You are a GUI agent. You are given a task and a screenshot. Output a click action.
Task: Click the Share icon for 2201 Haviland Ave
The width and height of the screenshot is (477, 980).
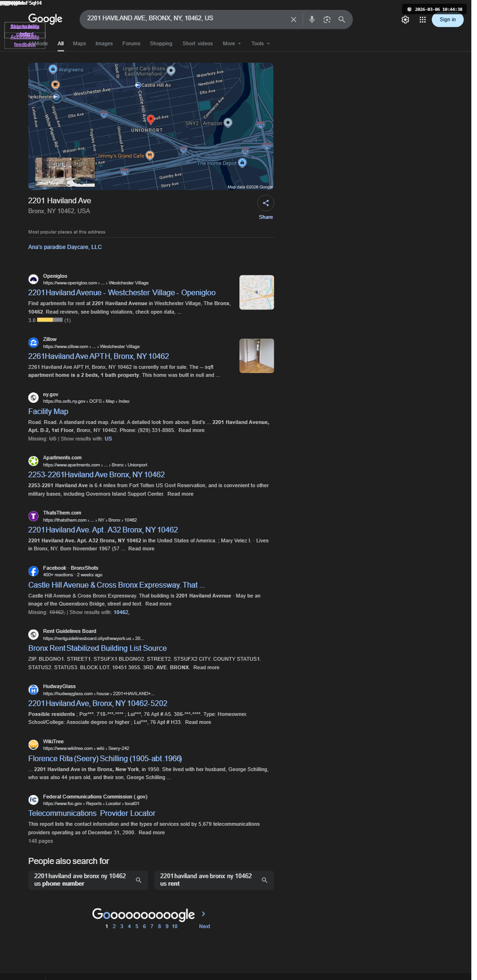(x=266, y=203)
